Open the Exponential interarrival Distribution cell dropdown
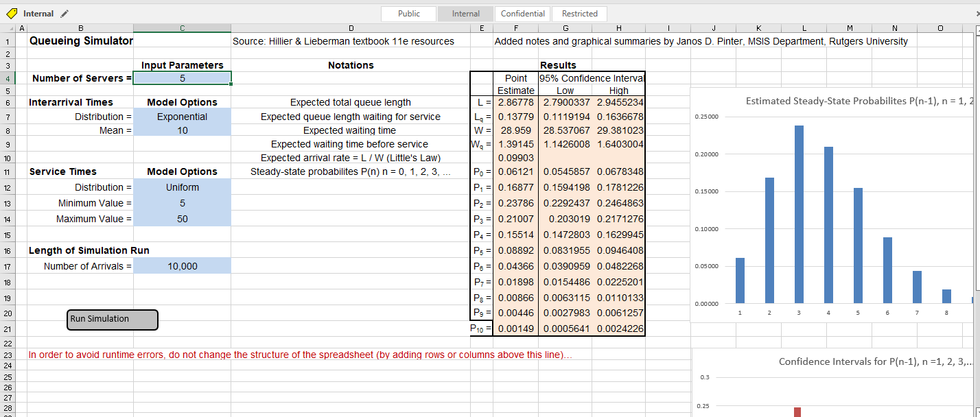Image resolution: width=980 pixels, height=417 pixels. pos(182,116)
